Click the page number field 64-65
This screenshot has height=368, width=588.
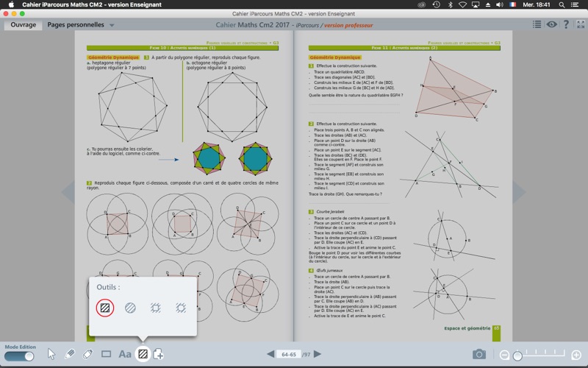click(x=289, y=354)
